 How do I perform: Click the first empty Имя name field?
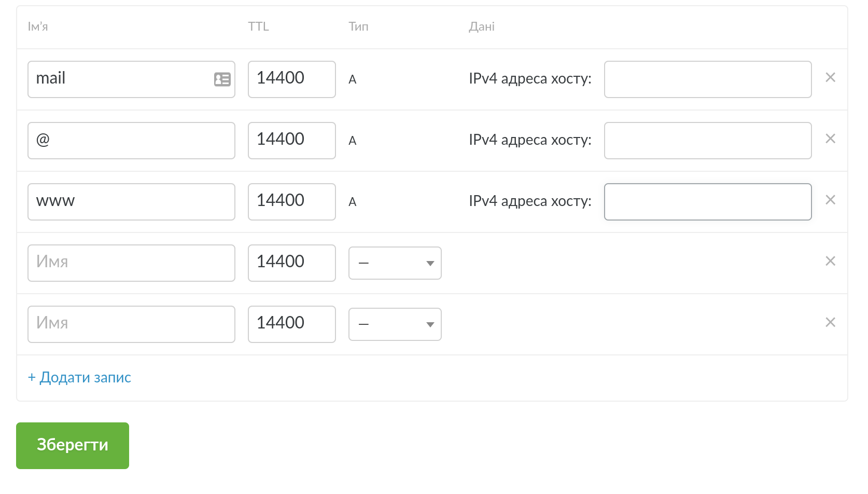131,263
